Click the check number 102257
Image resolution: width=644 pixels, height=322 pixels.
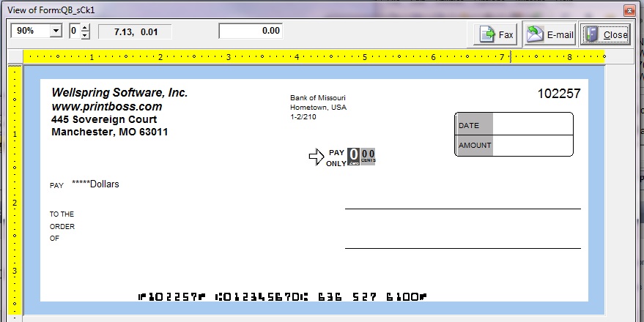click(x=559, y=94)
